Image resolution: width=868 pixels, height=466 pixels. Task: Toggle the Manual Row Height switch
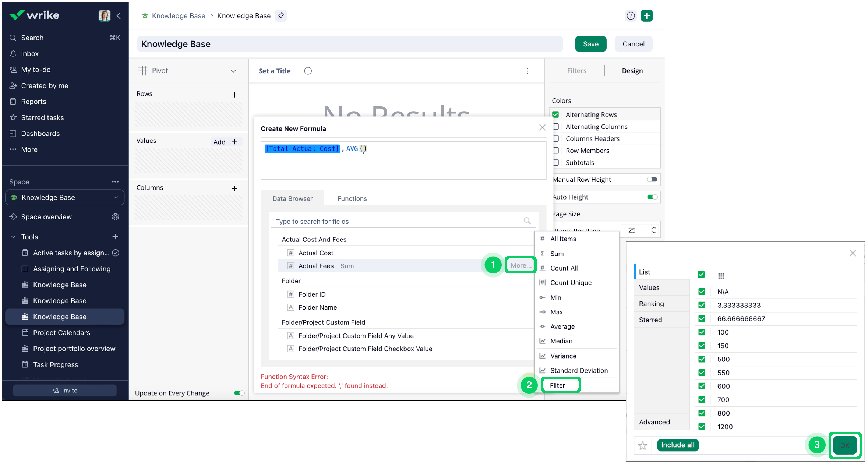(652, 180)
